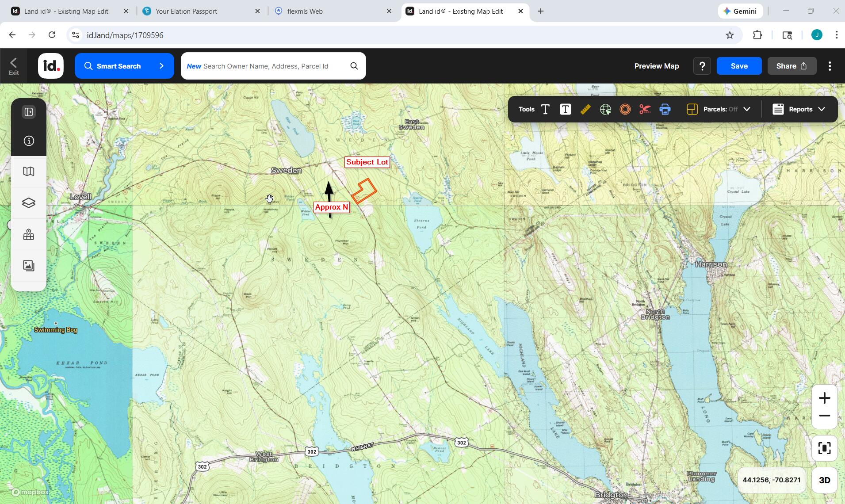
Task: Select the measure ruler tool
Action: point(585,109)
